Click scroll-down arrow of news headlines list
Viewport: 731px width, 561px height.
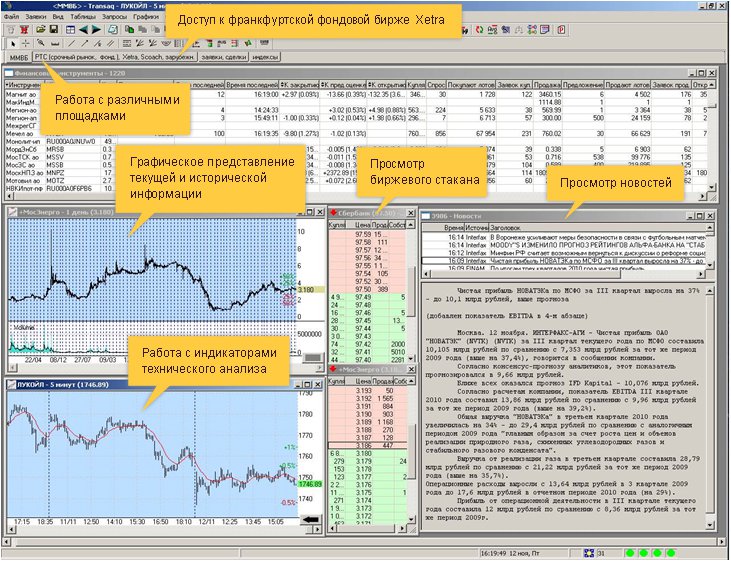coord(710,265)
